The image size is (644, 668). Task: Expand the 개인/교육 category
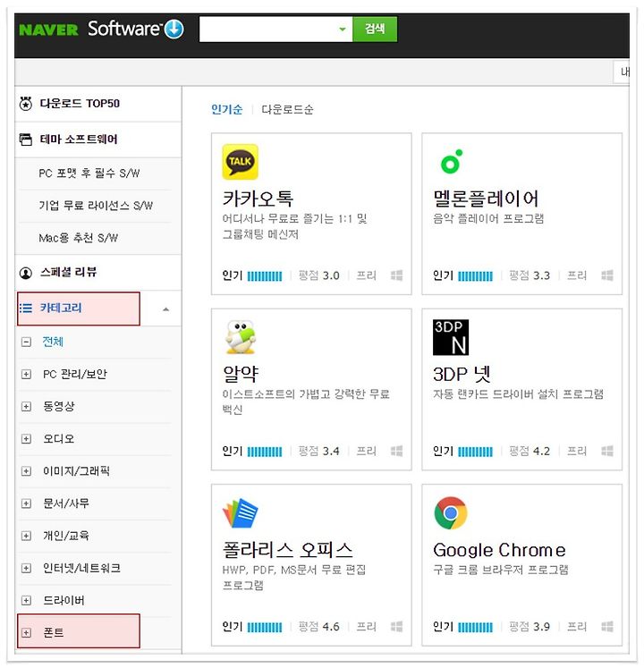click(26, 536)
